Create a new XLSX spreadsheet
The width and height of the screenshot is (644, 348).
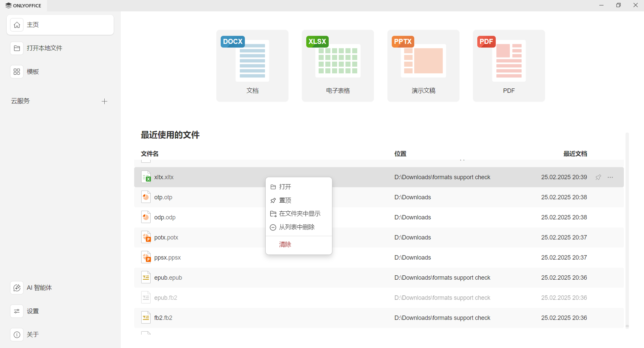pos(338,66)
